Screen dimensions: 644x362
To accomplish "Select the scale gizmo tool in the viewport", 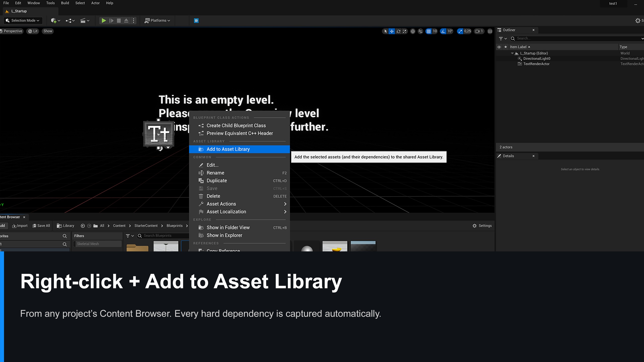I will 405,31.
